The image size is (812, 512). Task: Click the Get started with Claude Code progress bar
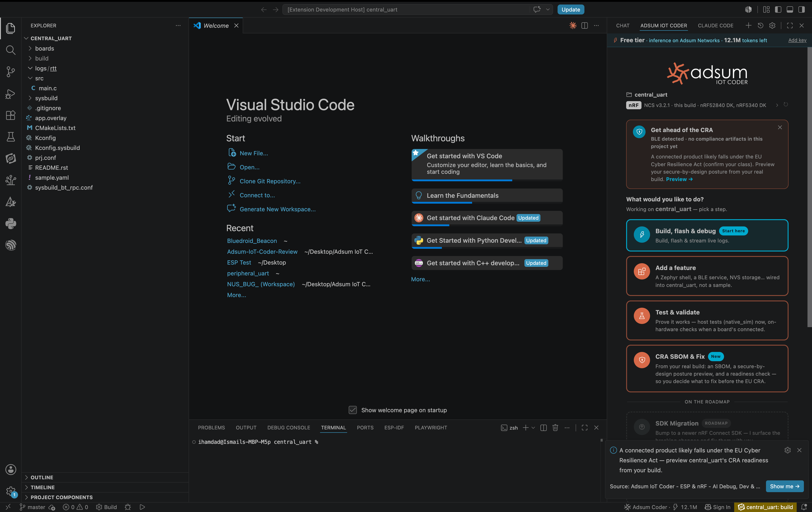click(x=487, y=225)
